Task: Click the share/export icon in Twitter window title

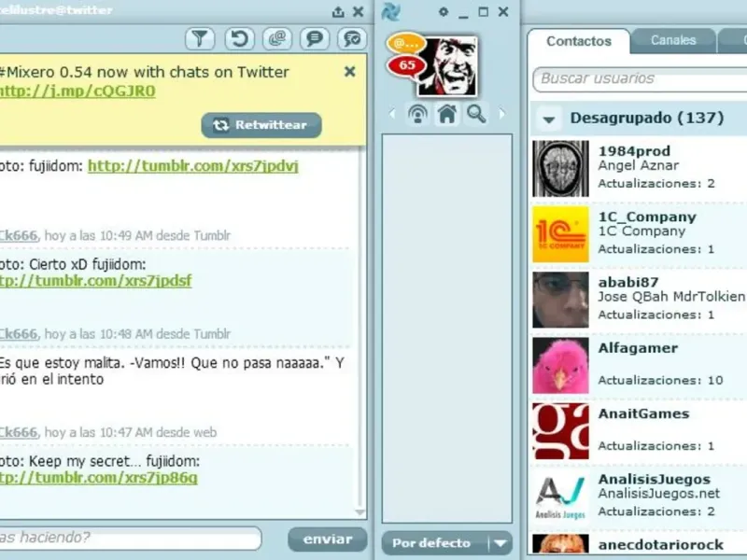Action: click(x=338, y=12)
